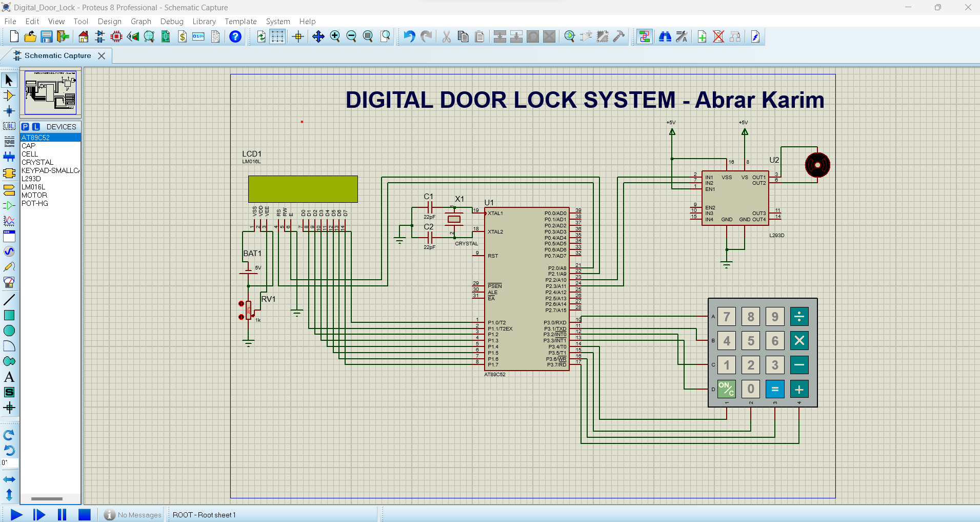980x522 pixels.
Task: Select the Component Mode tool
Action: pyautogui.click(x=9, y=95)
